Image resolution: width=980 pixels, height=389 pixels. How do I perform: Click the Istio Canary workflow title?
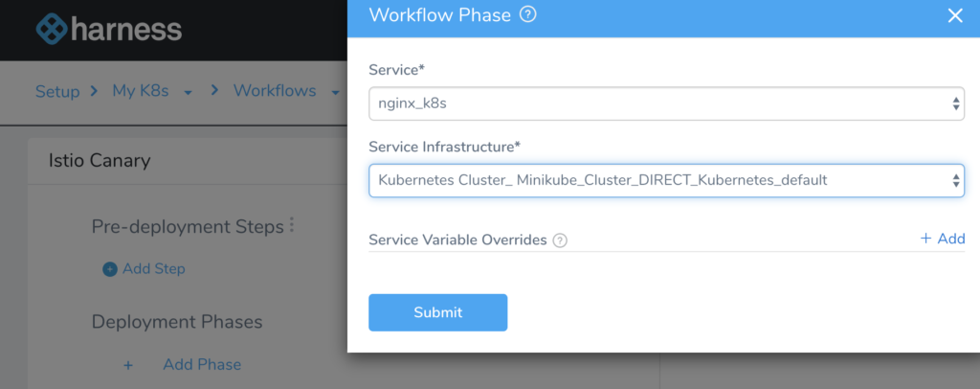click(100, 161)
